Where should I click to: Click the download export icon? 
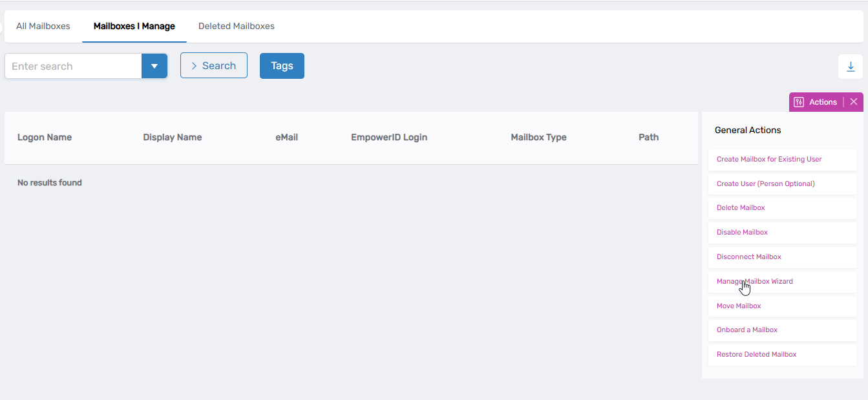click(850, 67)
